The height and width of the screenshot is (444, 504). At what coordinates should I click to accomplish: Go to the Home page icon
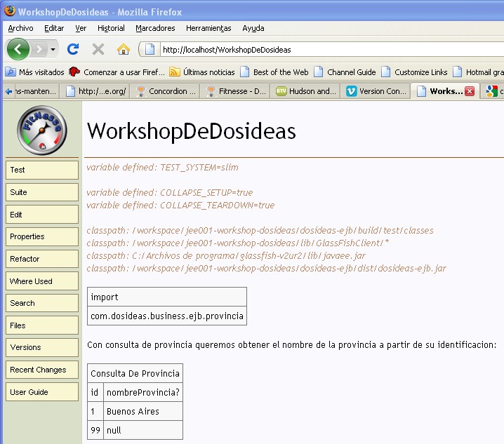point(124,49)
